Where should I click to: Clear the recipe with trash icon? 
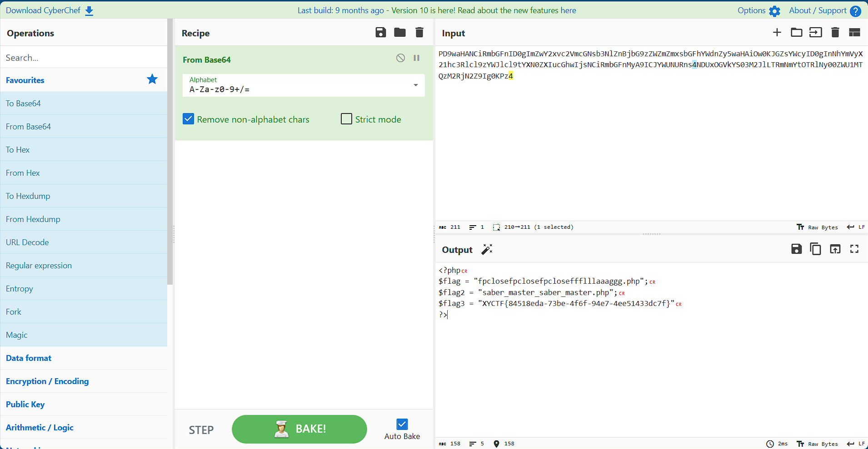click(419, 32)
